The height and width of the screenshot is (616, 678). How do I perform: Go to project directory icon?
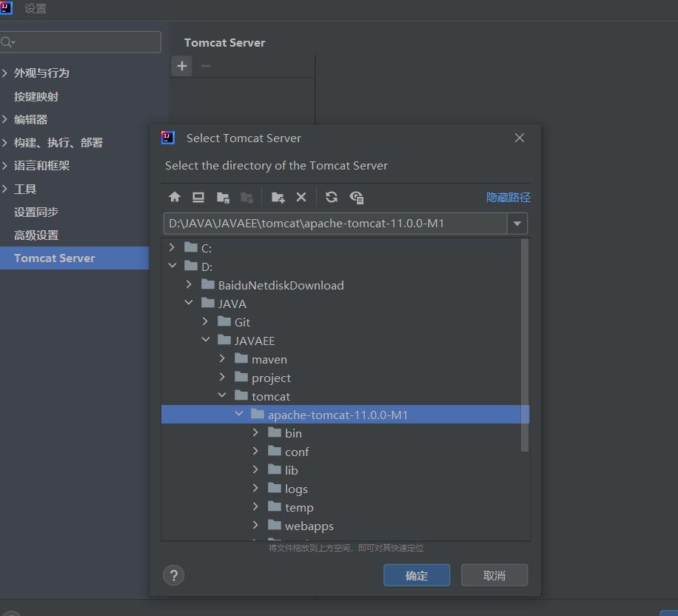pos(223,197)
